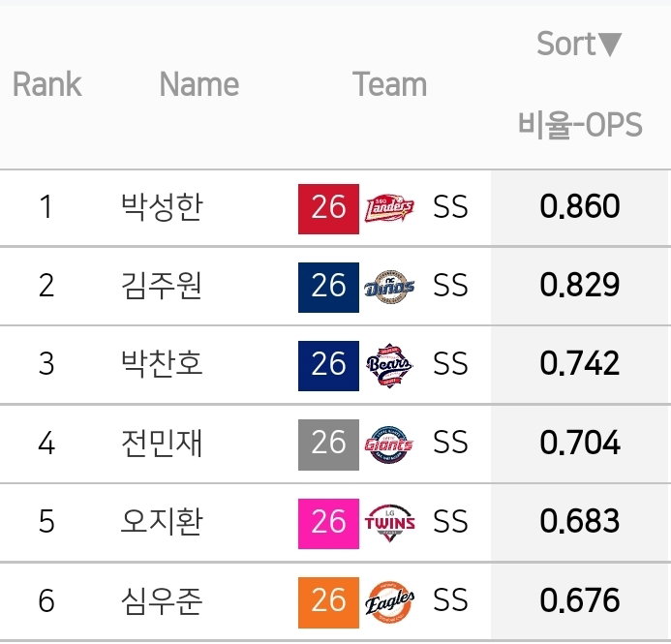The height and width of the screenshot is (644, 671).
Task: Click the gray 26 season badge
Action: tap(328, 445)
